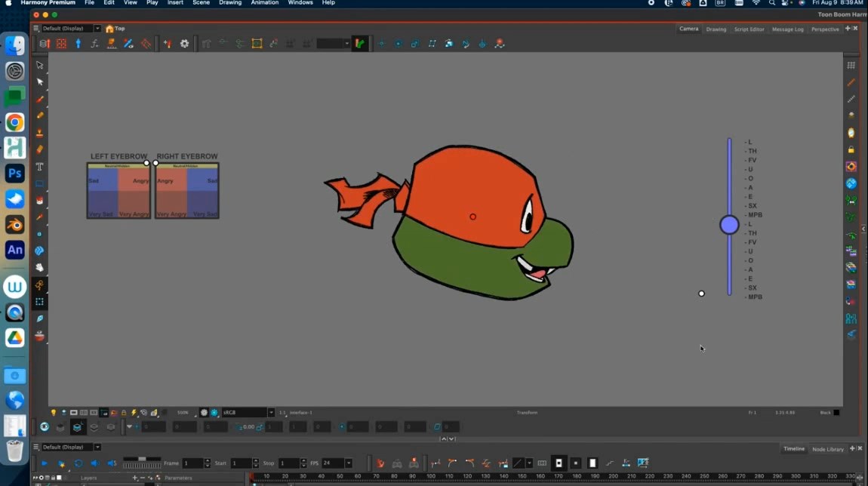868x486 pixels.
Task: Click the Master Controller gear icon
Action: coord(184,44)
